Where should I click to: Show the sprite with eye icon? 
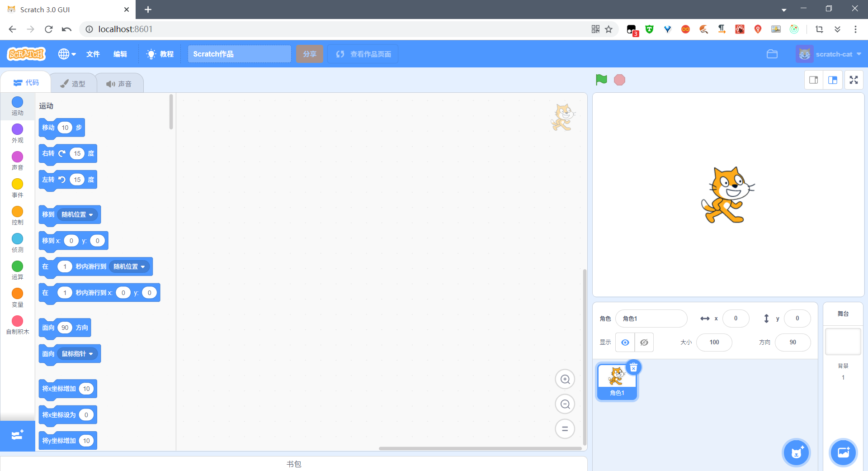625,343
